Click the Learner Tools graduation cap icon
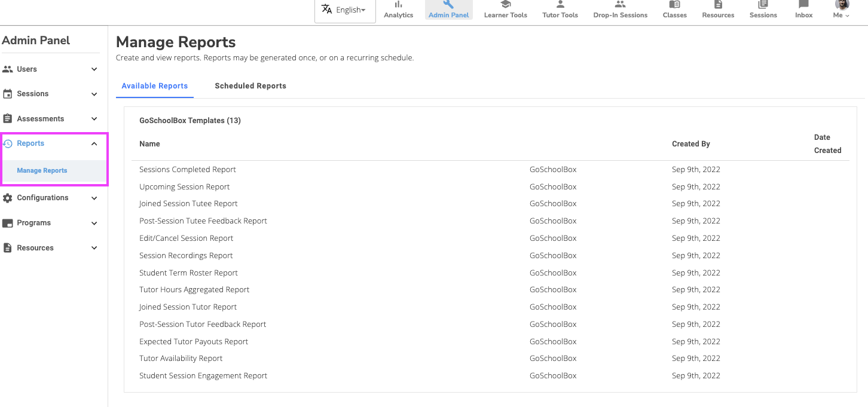868x407 pixels. (x=505, y=5)
